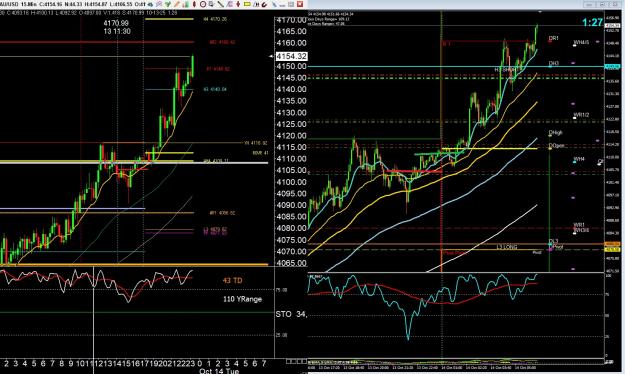Click the current price label 4154.32
Screen dimensions: 625x374
click(291, 56)
